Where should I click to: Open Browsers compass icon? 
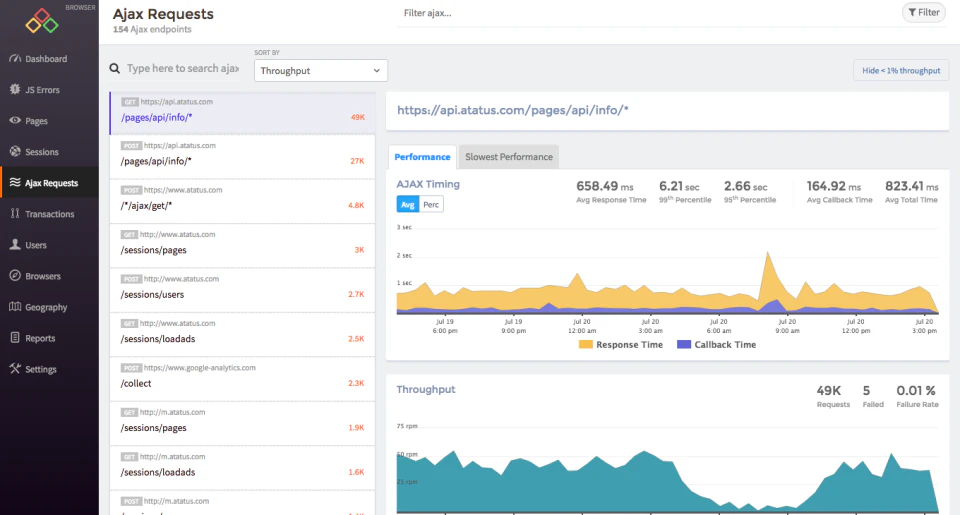[x=15, y=276]
